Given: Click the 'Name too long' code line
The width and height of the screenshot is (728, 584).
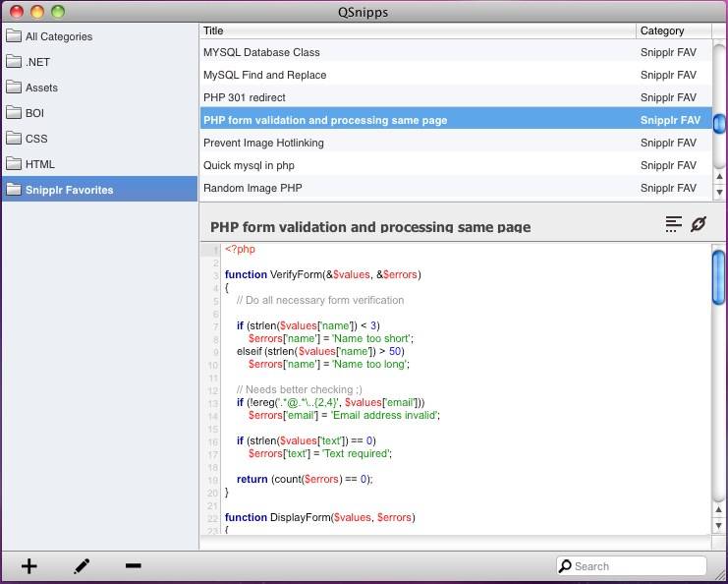Looking at the screenshot, I should tap(329, 364).
